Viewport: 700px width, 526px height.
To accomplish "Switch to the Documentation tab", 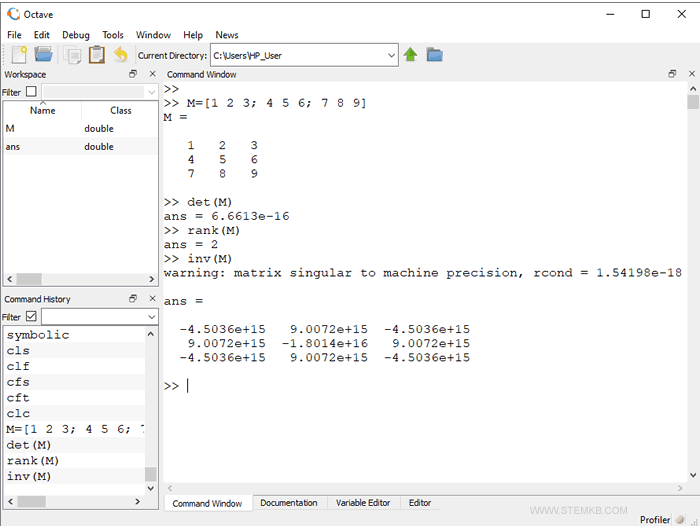I will [x=288, y=503].
